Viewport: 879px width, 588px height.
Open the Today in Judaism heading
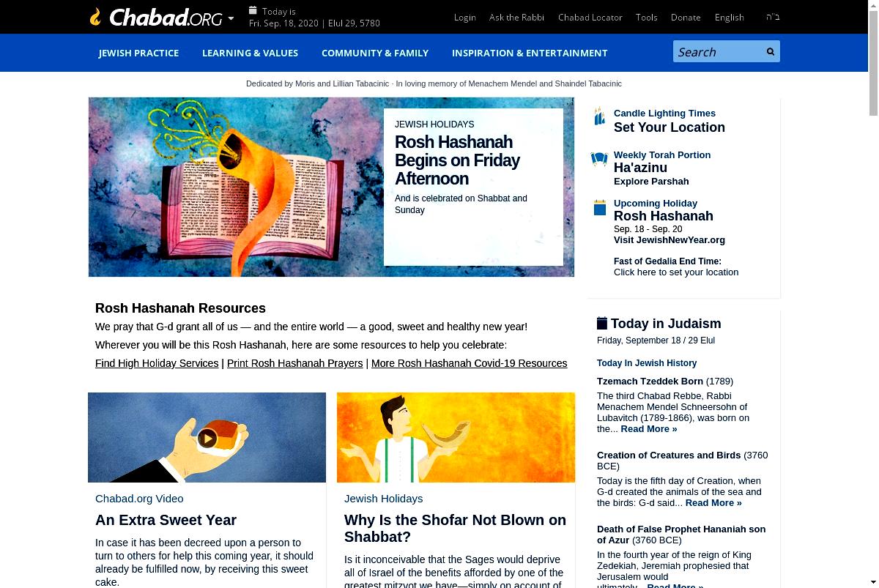click(x=666, y=324)
